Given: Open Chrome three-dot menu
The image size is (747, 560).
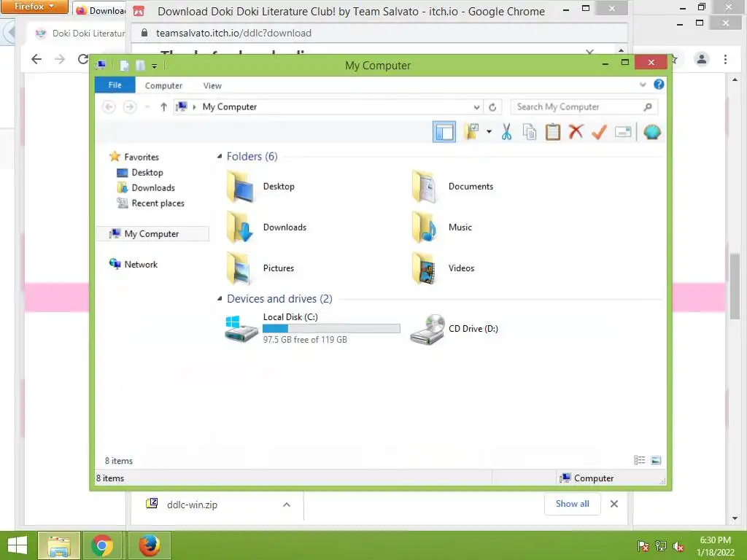Looking at the screenshot, I should 725,59.
